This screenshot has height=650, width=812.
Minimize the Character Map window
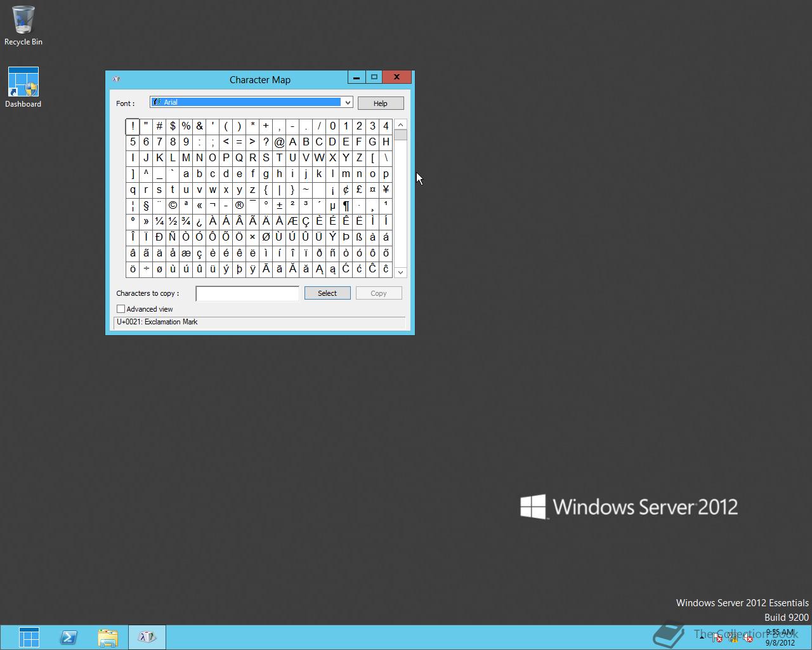tap(356, 77)
